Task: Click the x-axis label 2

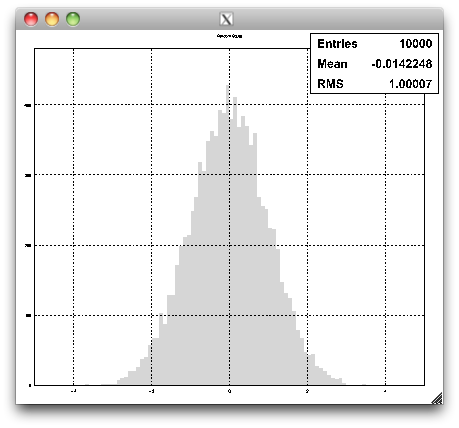Action: [307, 391]
